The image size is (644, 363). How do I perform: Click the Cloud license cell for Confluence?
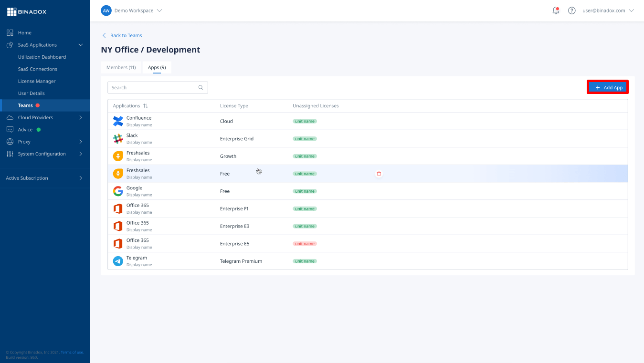(x=226, y=121)
